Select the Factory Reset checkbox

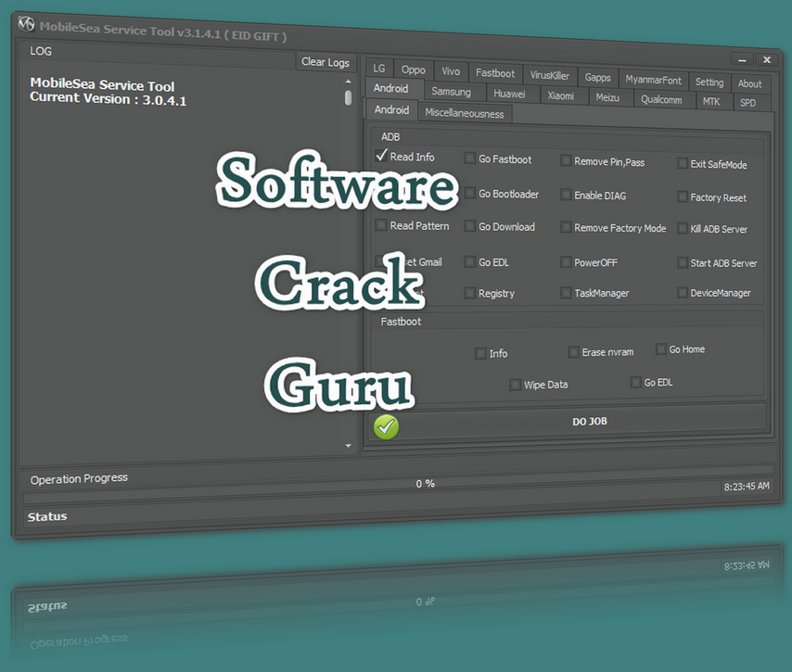tap(683, 196)
